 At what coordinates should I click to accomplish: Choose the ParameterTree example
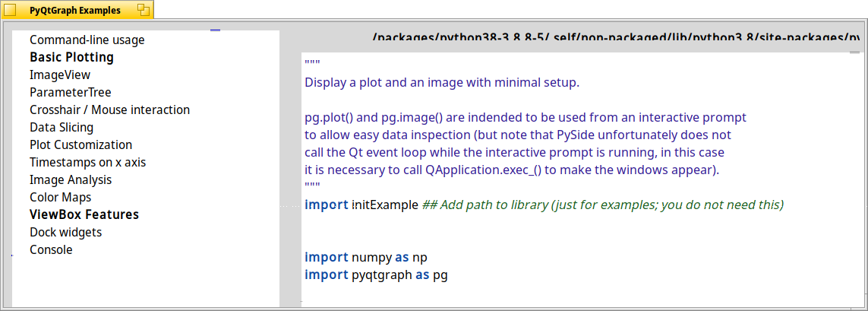coord(71,92)
